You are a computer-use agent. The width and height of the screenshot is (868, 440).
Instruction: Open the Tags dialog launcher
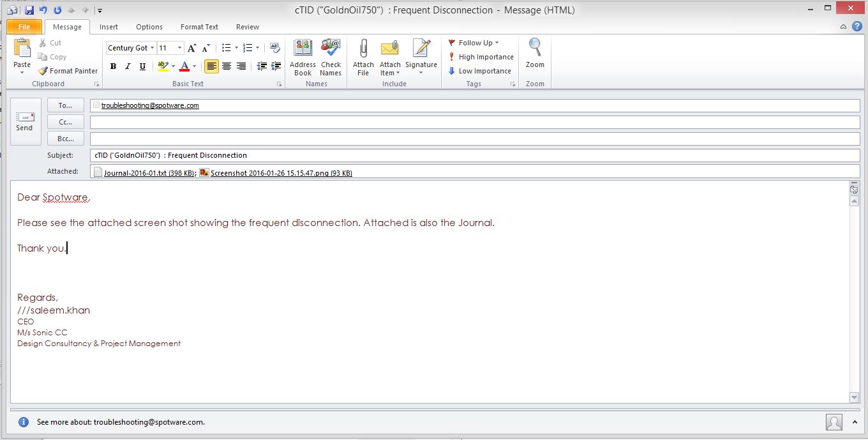pos(513,84)
